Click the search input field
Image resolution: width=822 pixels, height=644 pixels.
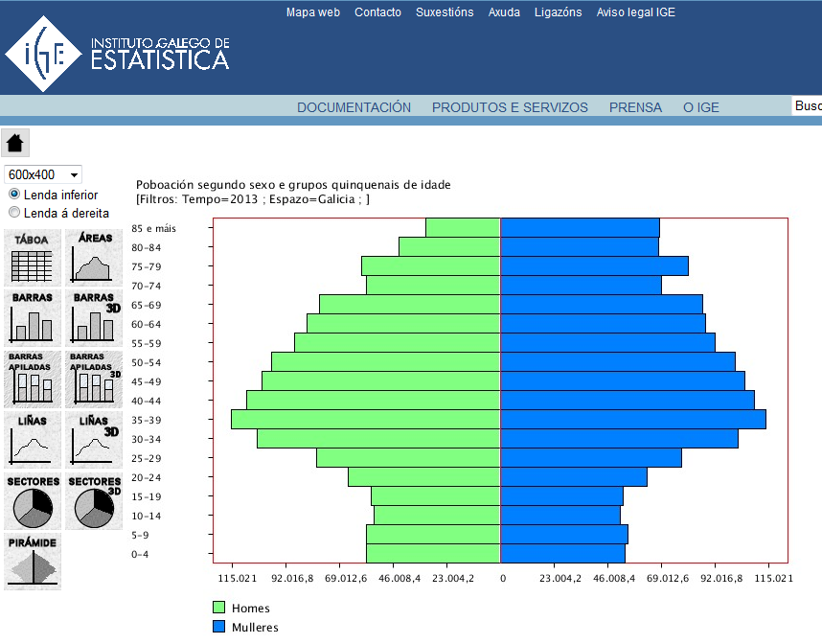pos(807,106)
